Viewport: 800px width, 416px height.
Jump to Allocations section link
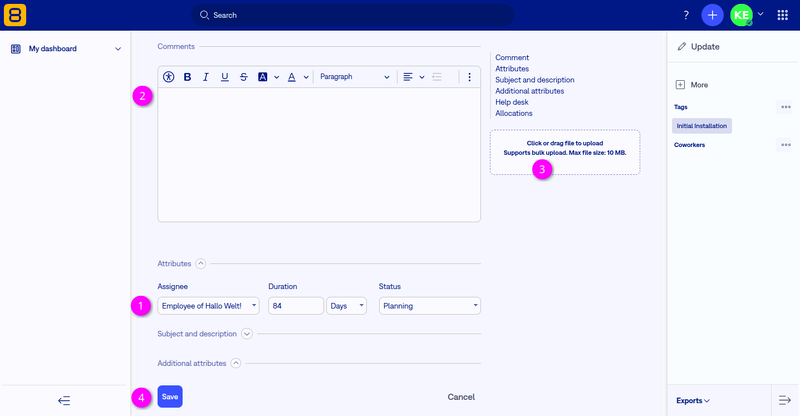click(514, 113)
